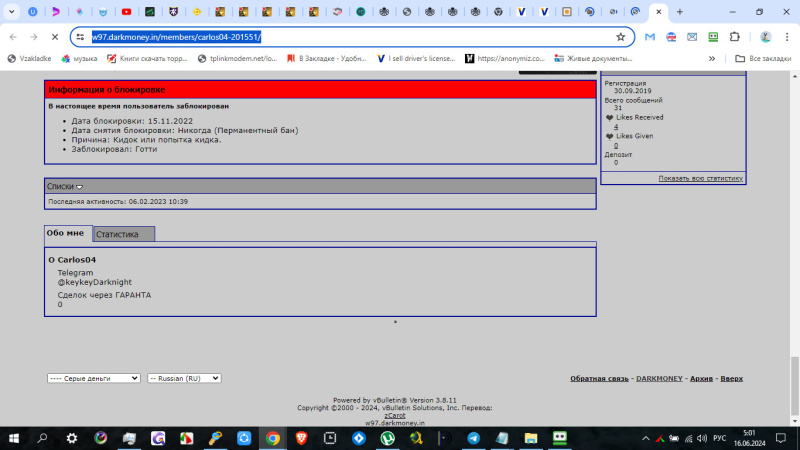Open the Gmail extension icon in toolbar
Image resolution: width=800 pixels, height=450 pixels.
[649, 37]
